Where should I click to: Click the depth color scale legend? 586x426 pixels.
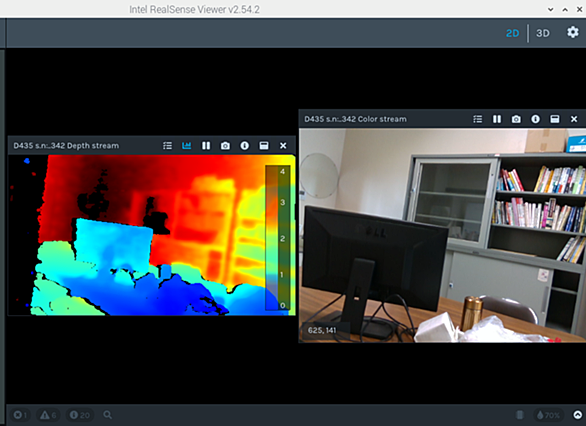(x=278, y=238)
